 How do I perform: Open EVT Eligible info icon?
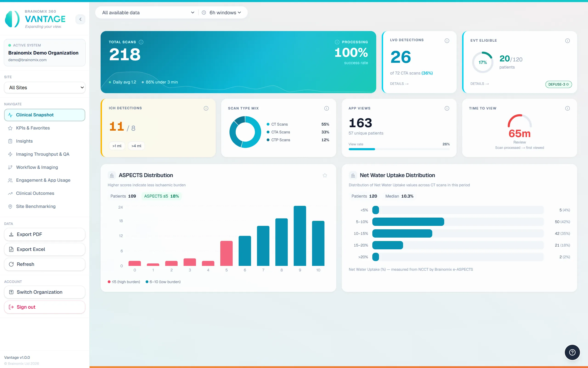point(567,41)
